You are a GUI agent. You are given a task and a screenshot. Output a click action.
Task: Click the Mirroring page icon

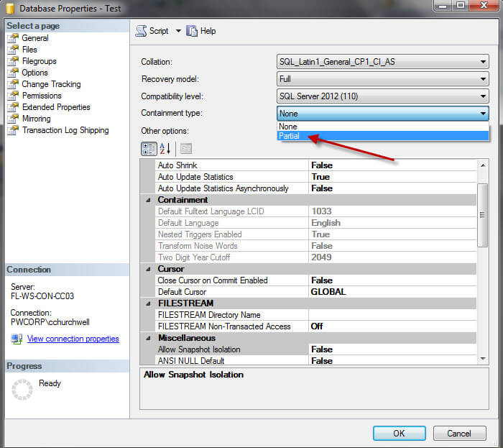(x=13, y=119)
